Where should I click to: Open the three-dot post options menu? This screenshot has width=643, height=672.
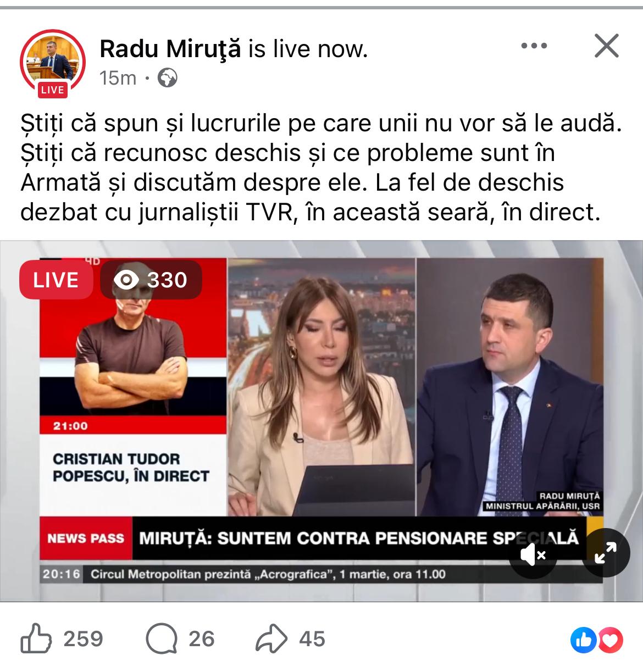[534, 46]
